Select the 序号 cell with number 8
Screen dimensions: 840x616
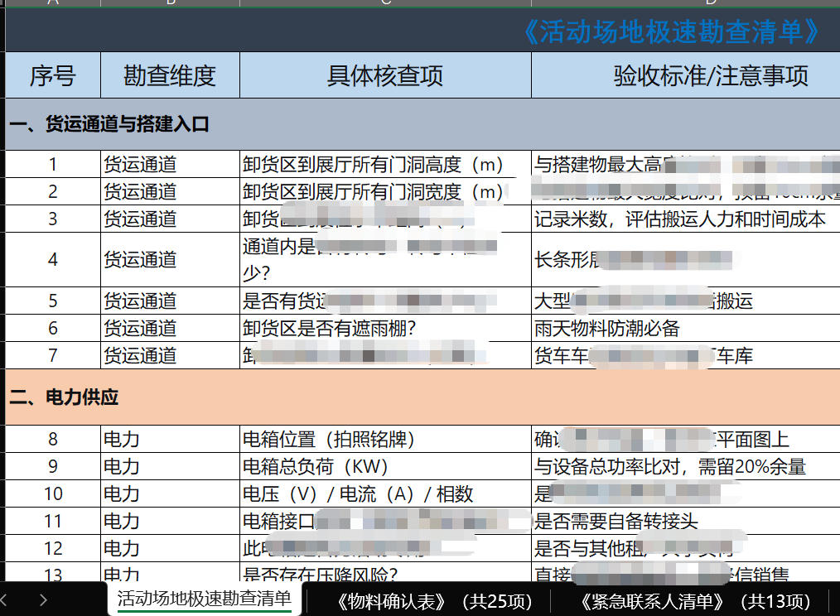pyautogui.click(x=52, y=440)
